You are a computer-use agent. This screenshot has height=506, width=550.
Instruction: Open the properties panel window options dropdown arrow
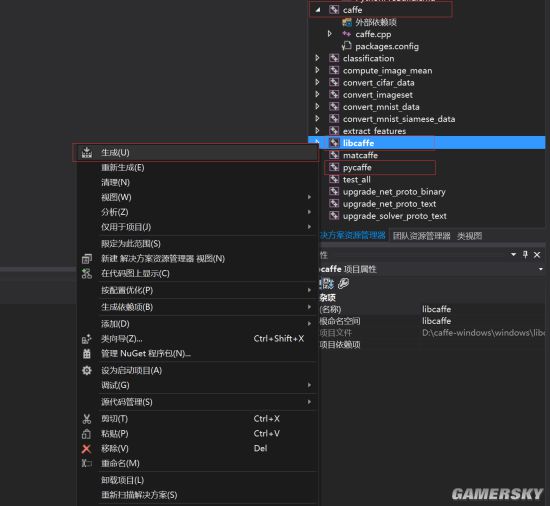[x=514, y=254]
